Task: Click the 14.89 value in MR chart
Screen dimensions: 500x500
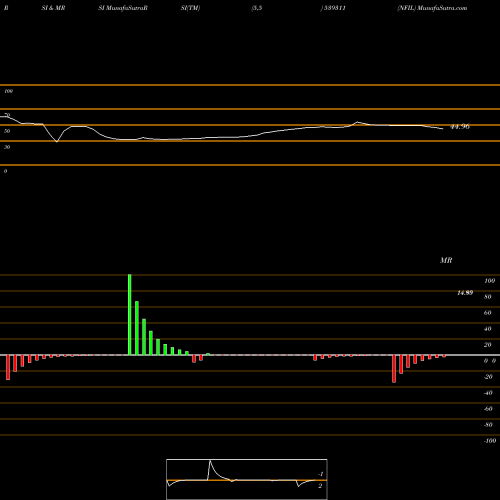Action: point(465,293)
